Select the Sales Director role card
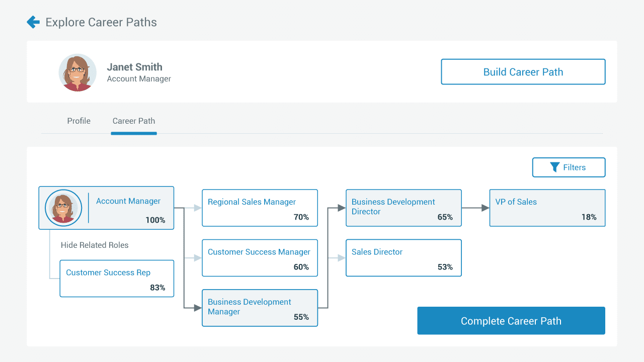The width and height of the screenshot is (644, 362). [404, 258]
